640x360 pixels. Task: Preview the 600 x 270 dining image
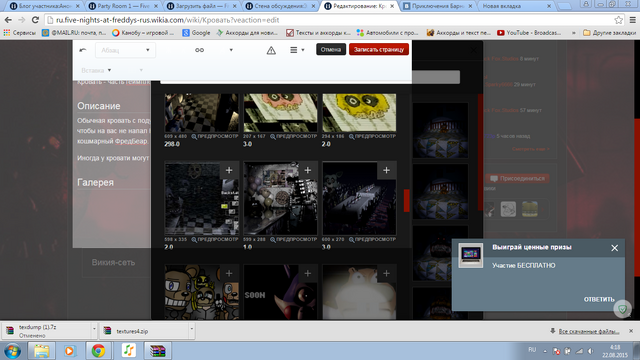click(372, 240)
